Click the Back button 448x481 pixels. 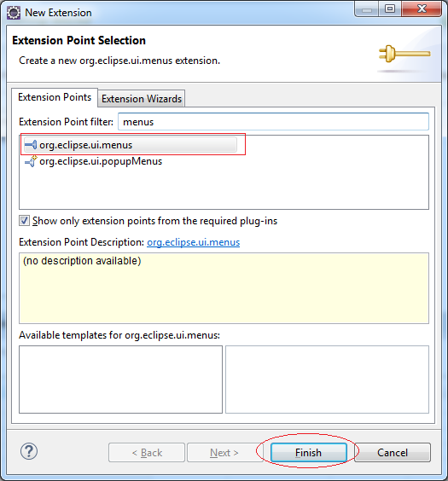pyautogui.click(x=147, y=452)
